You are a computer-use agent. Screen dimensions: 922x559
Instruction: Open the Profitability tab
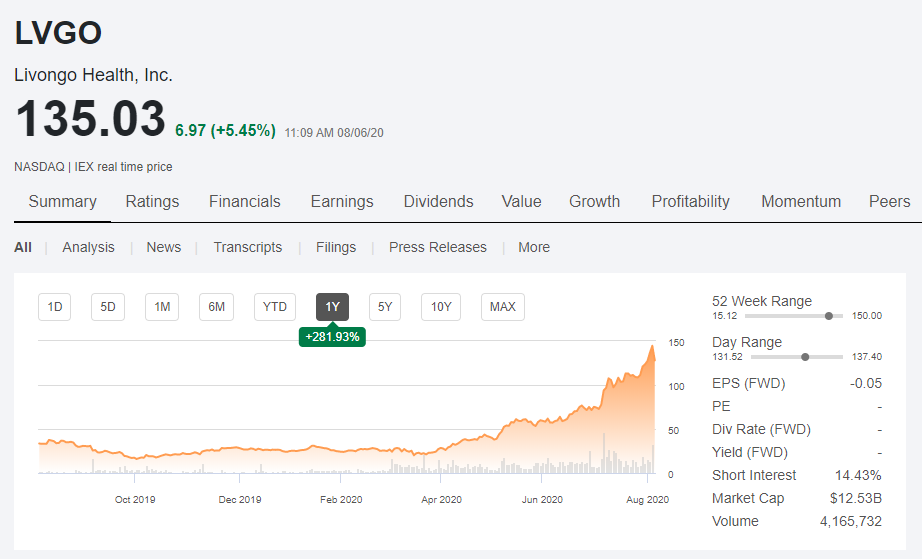[690, 202]
